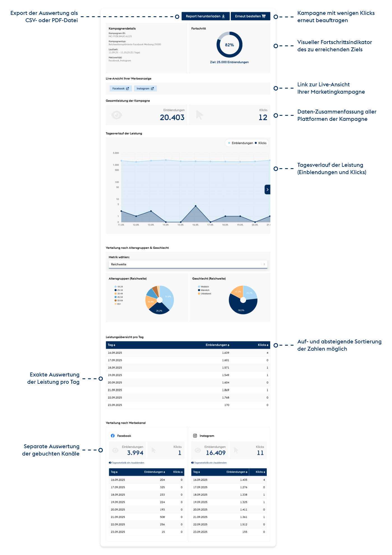392x555 pixels.
Task: Click the Instagram logo in Verteilung nach Werbekanal
Action: click(x=195, y=436)
